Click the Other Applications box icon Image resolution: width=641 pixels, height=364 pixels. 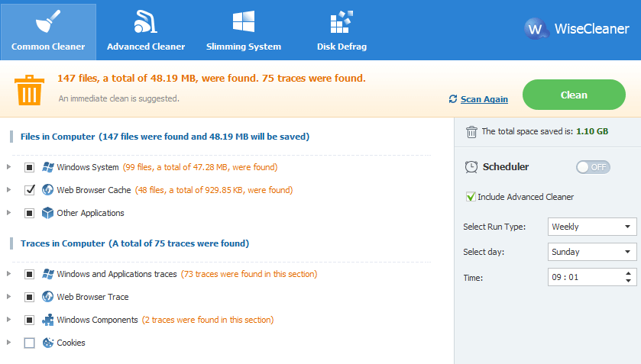click(48, 213)
